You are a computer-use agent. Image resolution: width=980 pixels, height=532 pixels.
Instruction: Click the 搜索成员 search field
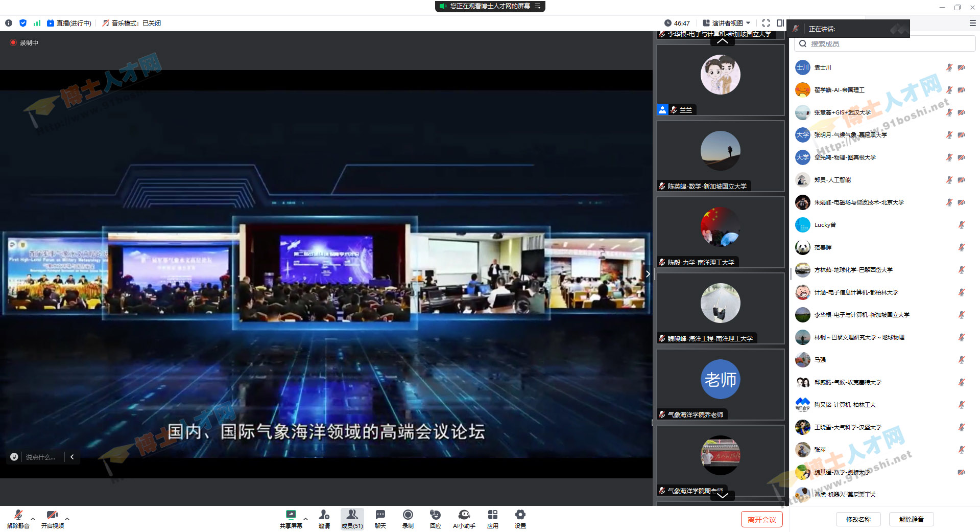(x=885, y=44)
